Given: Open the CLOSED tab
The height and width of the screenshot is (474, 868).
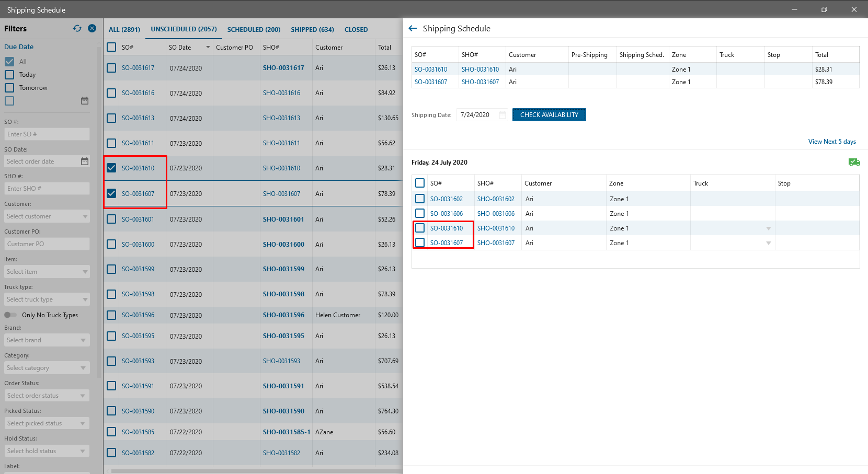Looking at the screenshot, I should (x=356, y=30).
